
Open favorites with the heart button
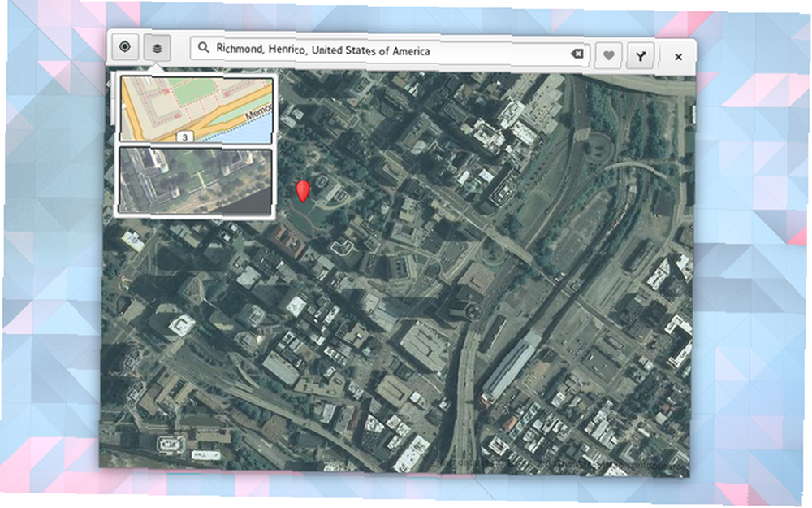608,55
